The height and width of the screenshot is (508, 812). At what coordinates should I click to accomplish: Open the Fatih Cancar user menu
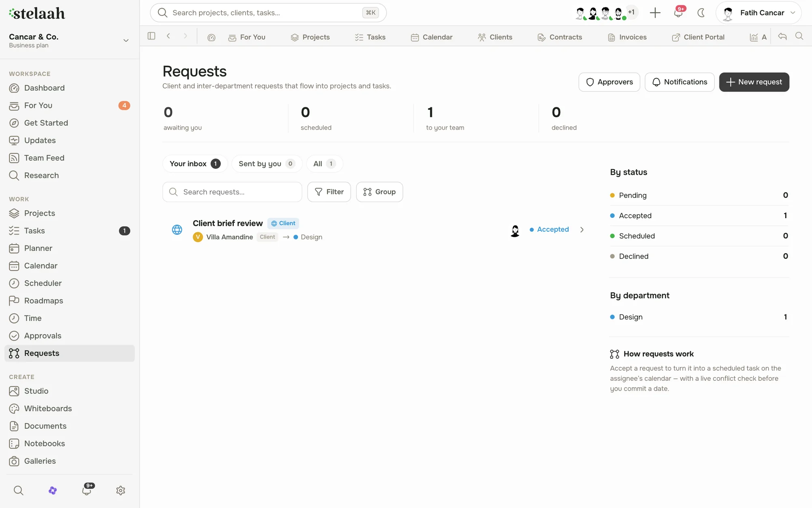[758, 13]
